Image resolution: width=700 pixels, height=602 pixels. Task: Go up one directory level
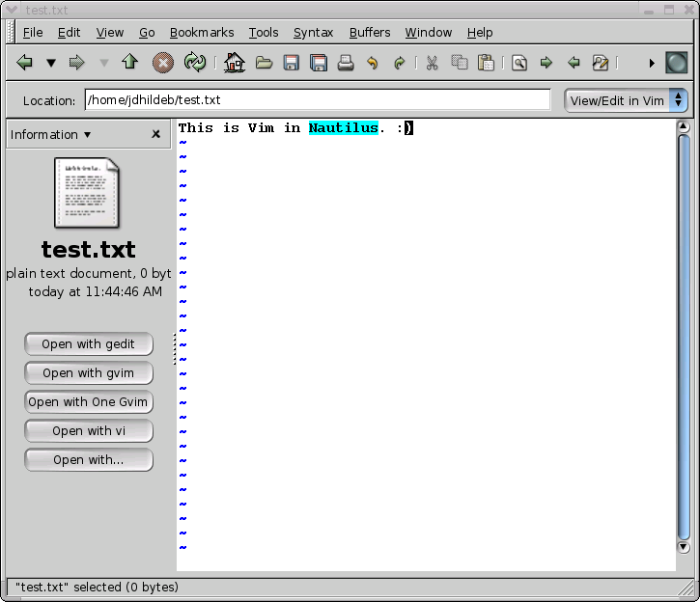point(130,62)
